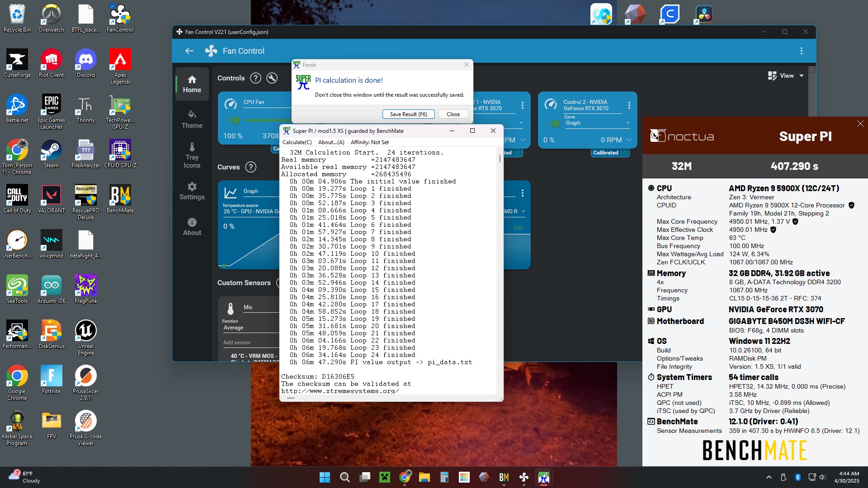The height and width of the screenshot is (488, 868).
Task: Click the help icon next to Controls
Action: [x=255, y=78]
